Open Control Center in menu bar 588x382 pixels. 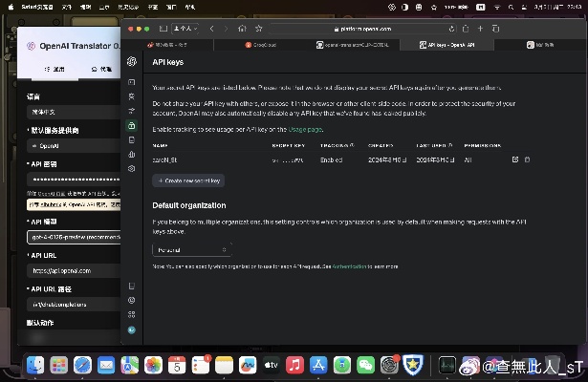(524, 7)
